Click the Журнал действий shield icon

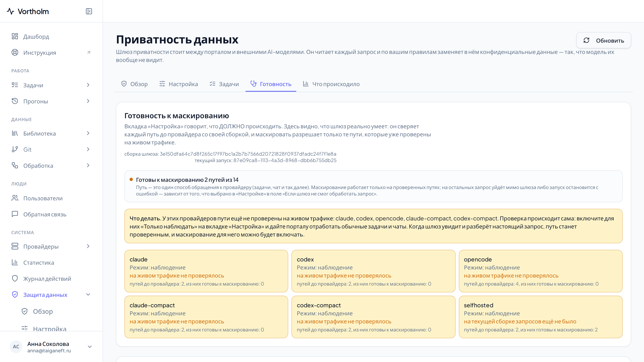click(x=15, y=279)
